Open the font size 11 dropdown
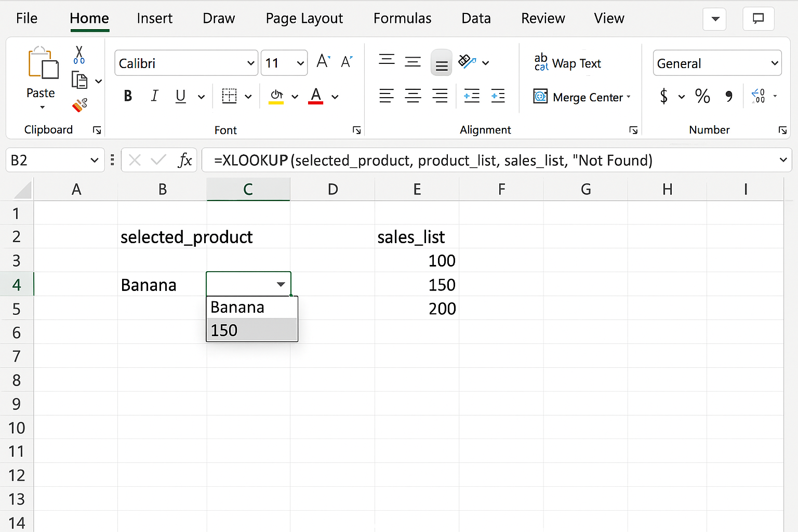 click(x=300, y=63)
